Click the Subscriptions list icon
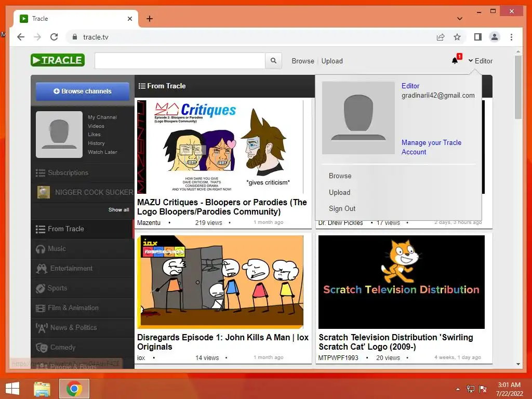The height and width of the screenshot is (399, 532). 41,173
